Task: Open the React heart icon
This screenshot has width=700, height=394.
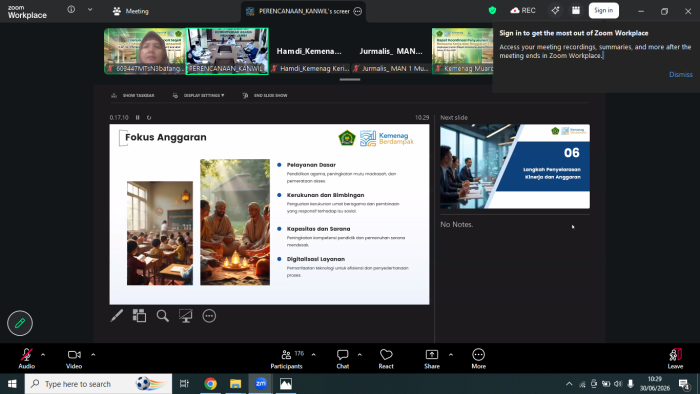Action: coord(386,359)
